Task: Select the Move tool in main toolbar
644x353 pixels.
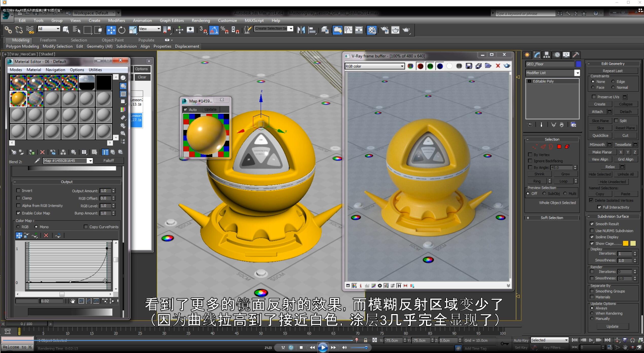Action: tap(111, 30)
